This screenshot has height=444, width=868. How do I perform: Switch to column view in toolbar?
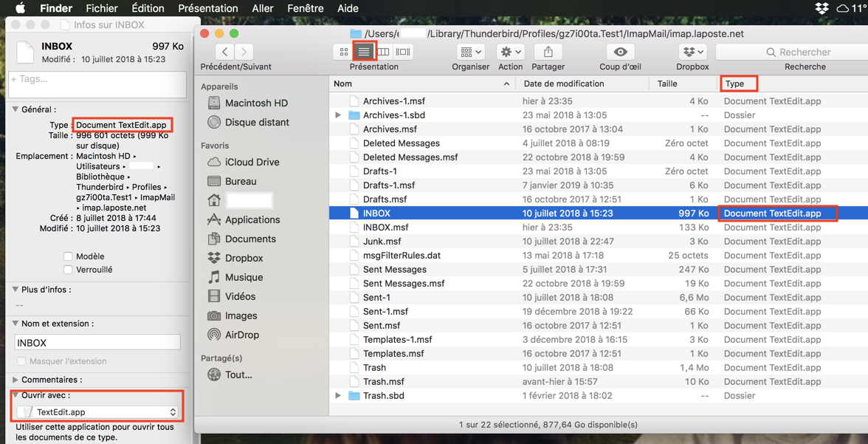pos(383,52)
